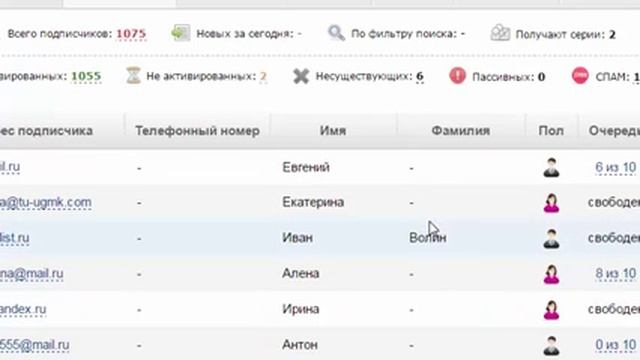Open queue link 0 из 10
This screenshot has height=360, width=640.
[616, 345]
